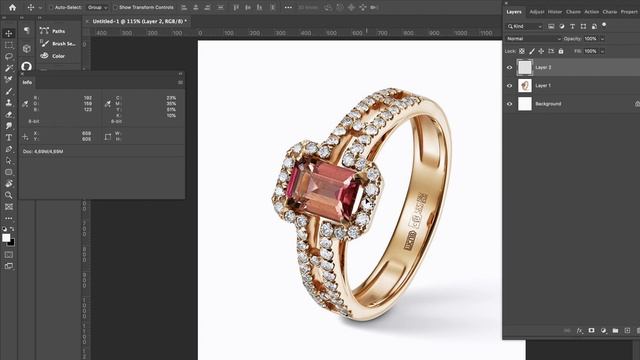Select the Brush tool
640x360 pixels.
(9, 91)
